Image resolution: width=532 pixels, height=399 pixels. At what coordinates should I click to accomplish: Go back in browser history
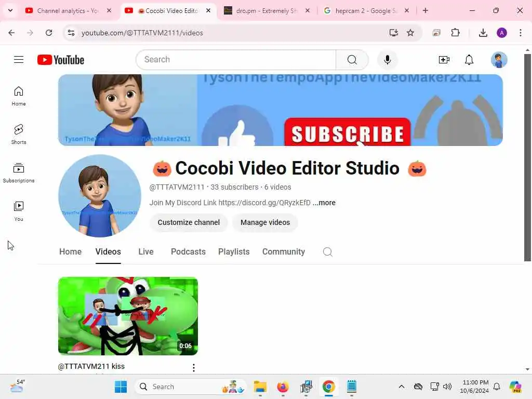coord(11,33)
